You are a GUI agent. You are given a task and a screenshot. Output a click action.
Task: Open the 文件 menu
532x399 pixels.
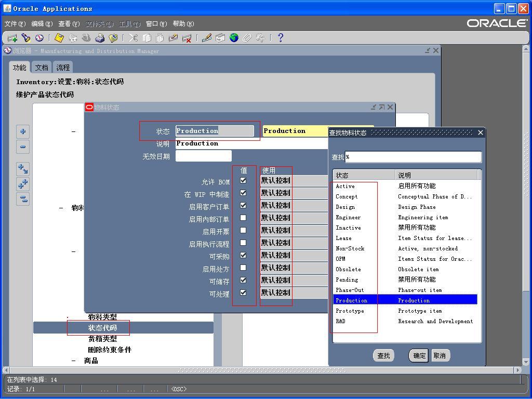pos(15,24)
